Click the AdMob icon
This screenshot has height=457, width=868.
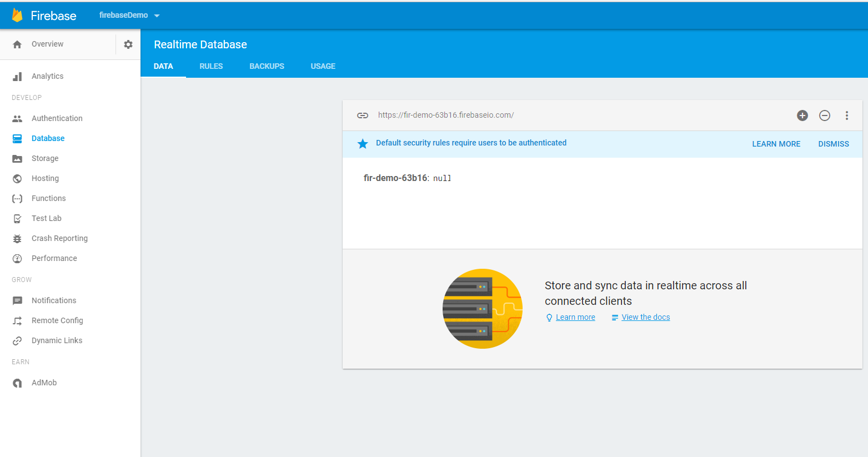[17, 383]
